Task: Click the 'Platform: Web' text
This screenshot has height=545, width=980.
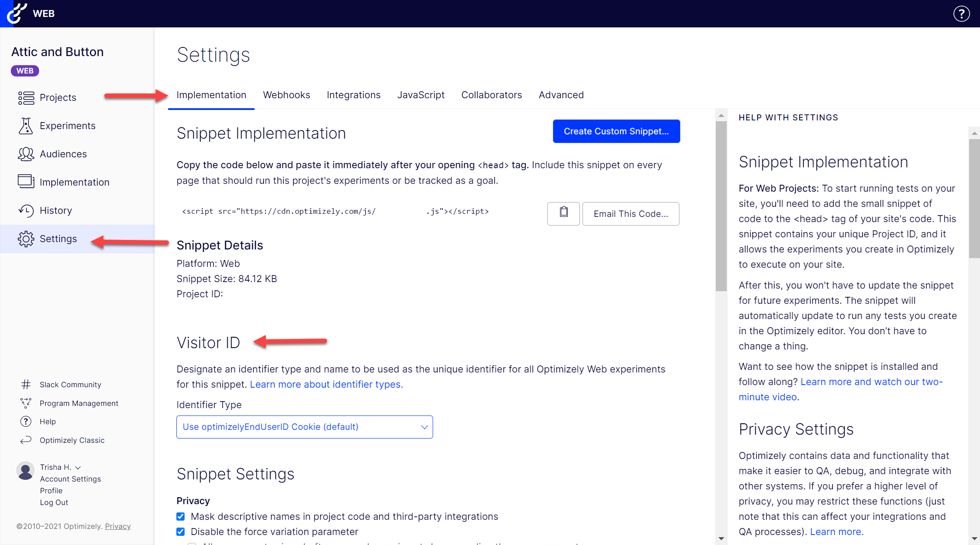Action: coord(208,263)
